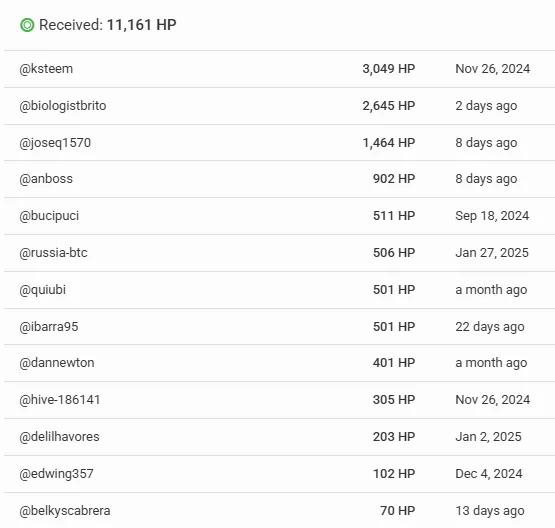The image size is (555, 528).
Task: Go to the @hive-186141 community account
Action: (59, 400)
